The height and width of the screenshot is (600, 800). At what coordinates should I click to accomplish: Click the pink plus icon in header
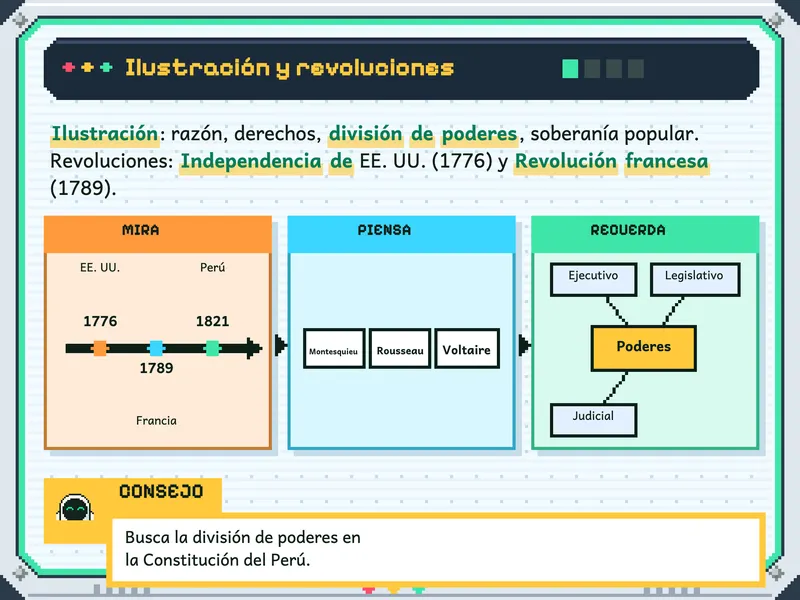pos(68,67)
